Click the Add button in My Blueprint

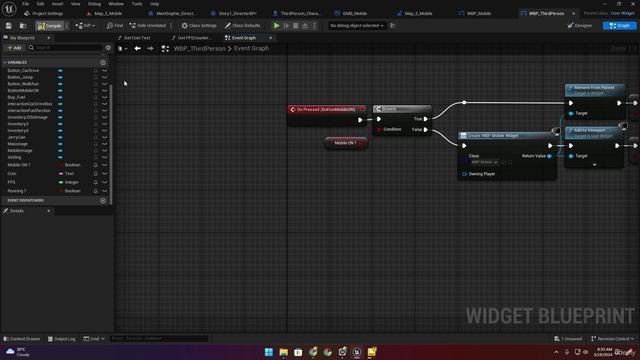pyautogui.click(x=14, y=48)
